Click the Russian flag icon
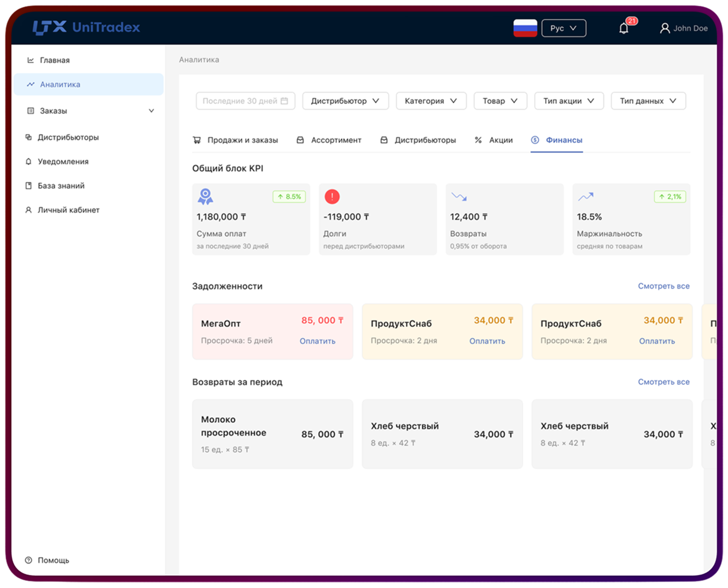The width and height of the screenshot is (728, 588). [525, 28]
